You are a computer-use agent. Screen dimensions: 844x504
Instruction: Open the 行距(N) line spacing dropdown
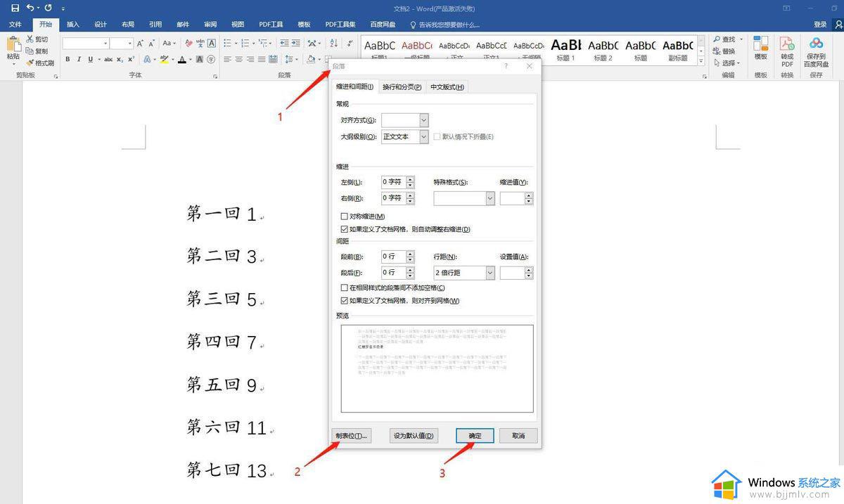point(490,273)
